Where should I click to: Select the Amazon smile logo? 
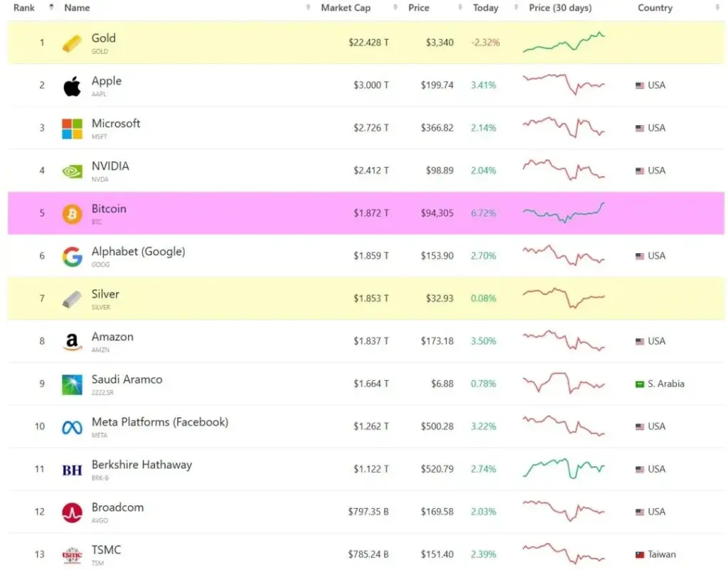pos(71,340)
